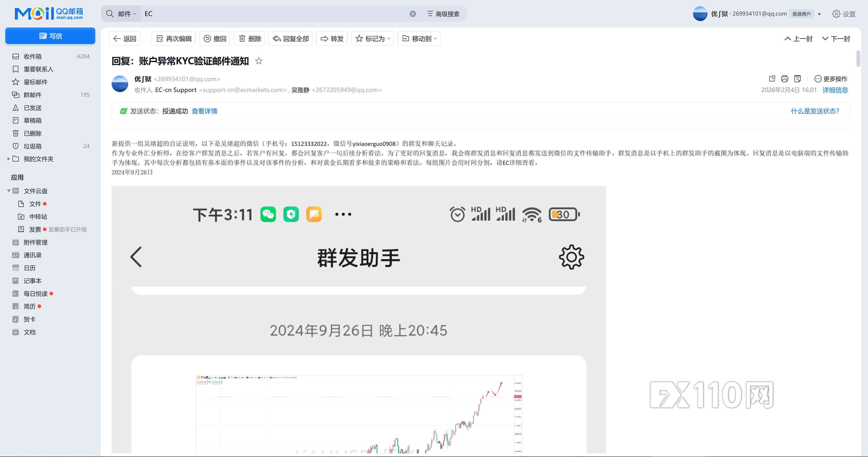Open the 收件箱 folder
The width and height of the screenshot is (868, 457).
click(x=51, y=56)
